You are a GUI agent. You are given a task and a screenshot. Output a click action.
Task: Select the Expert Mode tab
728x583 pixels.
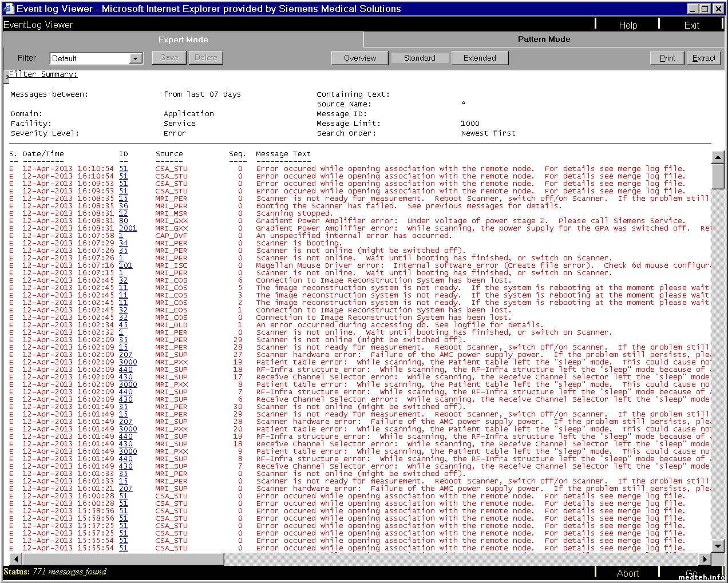183,39
